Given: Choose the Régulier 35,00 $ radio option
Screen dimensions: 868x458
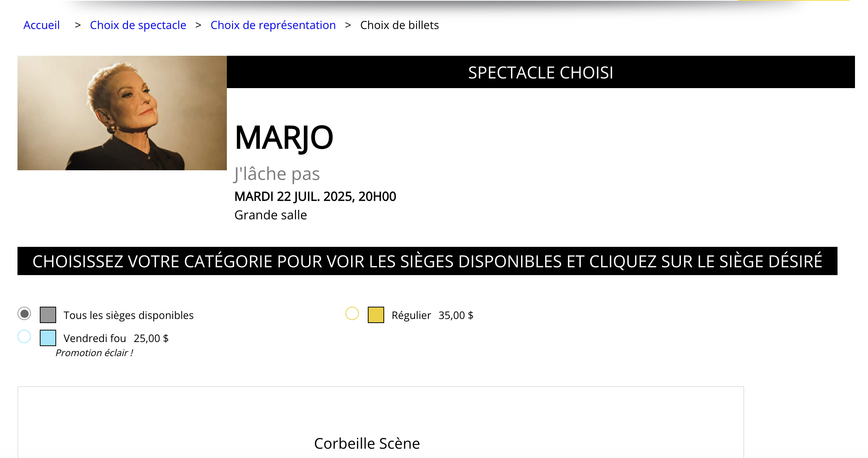Looking at the screenshot, I should 352,314.
